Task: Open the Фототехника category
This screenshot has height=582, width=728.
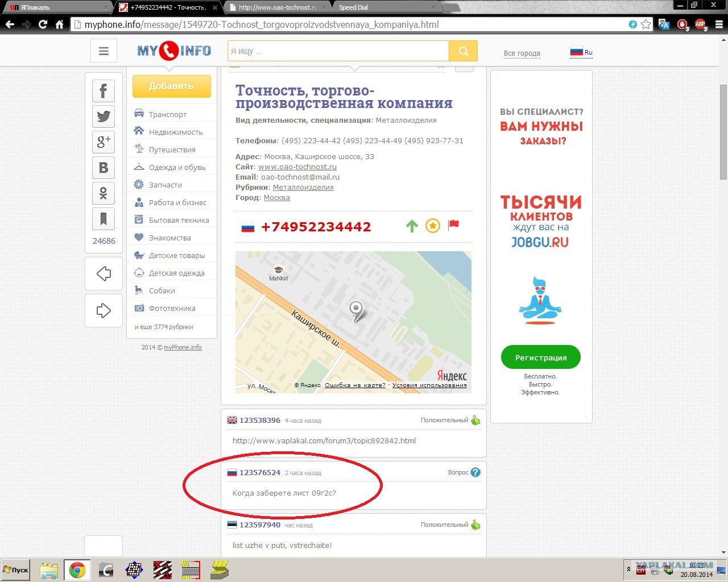Action: [172, 308]
